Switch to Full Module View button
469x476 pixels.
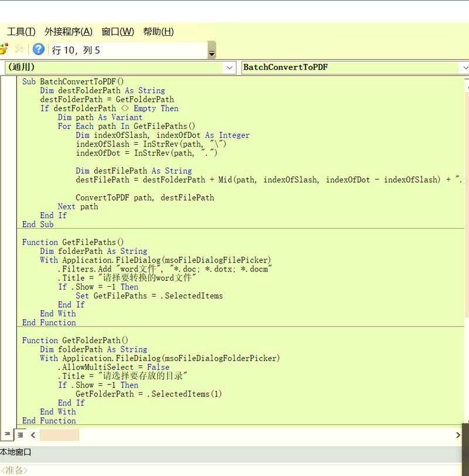pyautogui.click(x=20, y=435)
